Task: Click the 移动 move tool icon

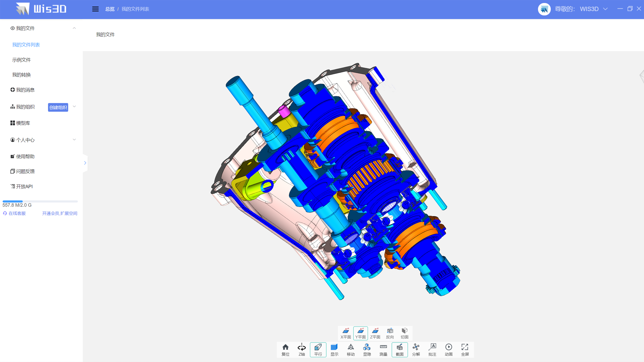Action: (351, 350)
